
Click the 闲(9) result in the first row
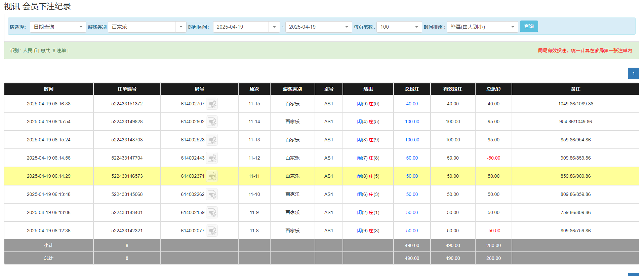362,104
